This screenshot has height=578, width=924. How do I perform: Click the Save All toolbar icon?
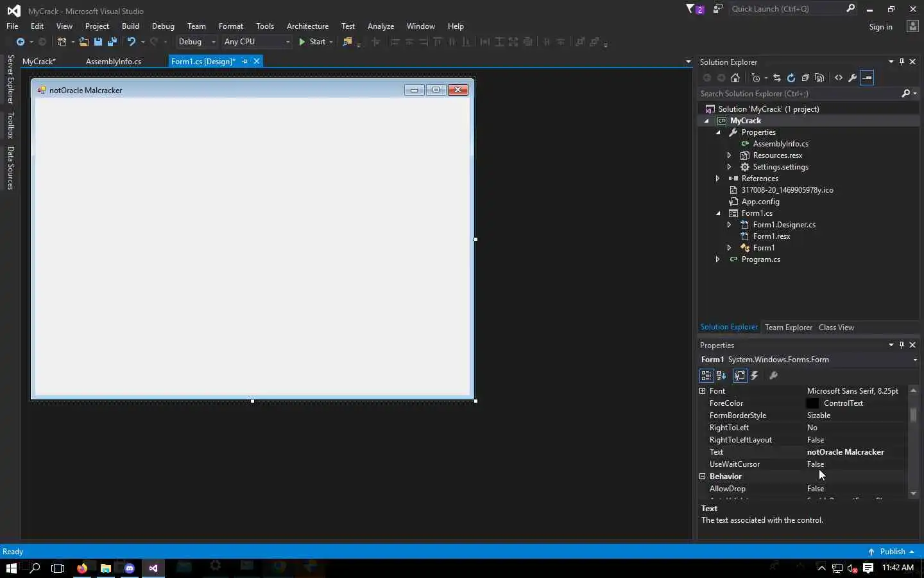point(112,42)
